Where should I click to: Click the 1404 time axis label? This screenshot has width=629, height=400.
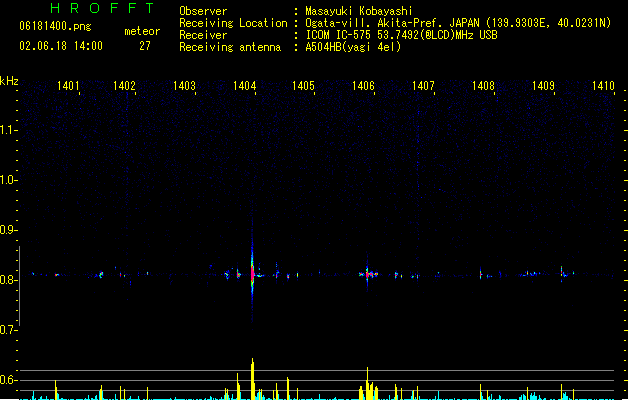point(244,85)
